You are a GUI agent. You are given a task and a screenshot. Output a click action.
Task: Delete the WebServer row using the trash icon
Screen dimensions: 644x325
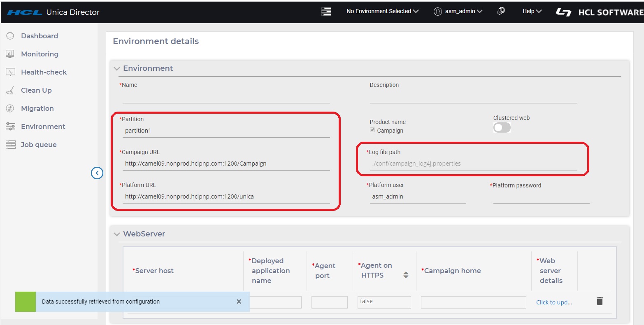tap(599, 301)
